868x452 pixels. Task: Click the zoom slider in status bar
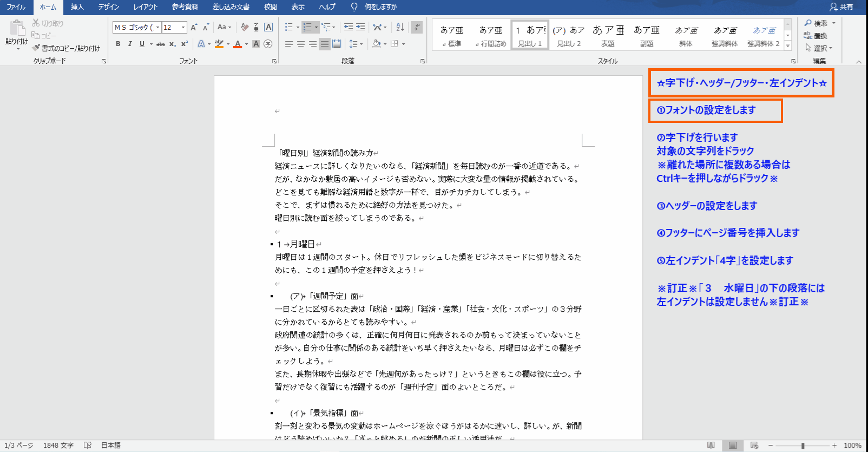coord(803,446)
